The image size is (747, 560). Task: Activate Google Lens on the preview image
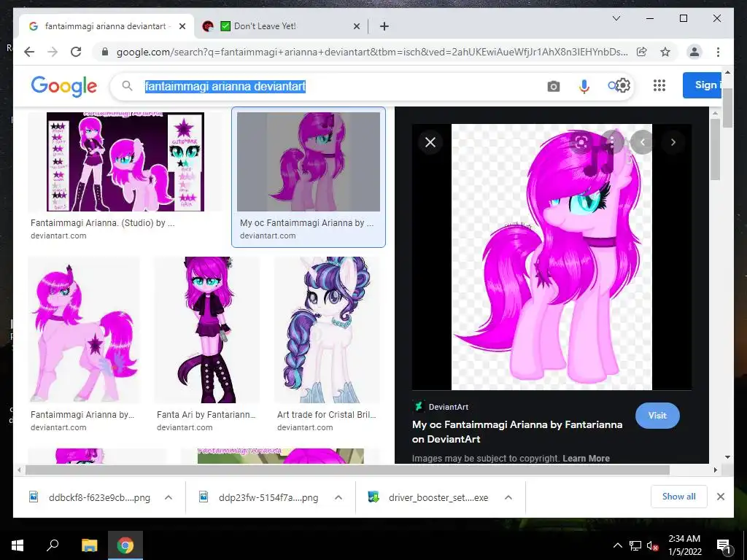[x=581, y=142]
